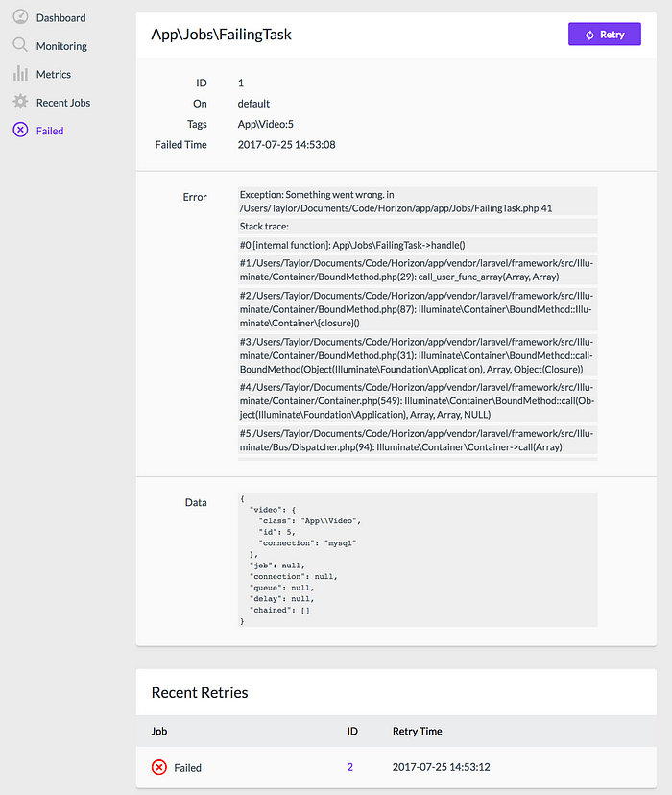The width and height of the screenshot is (672, 795).
Task: Click the "job": null JSON line
Action: (277, 566)
